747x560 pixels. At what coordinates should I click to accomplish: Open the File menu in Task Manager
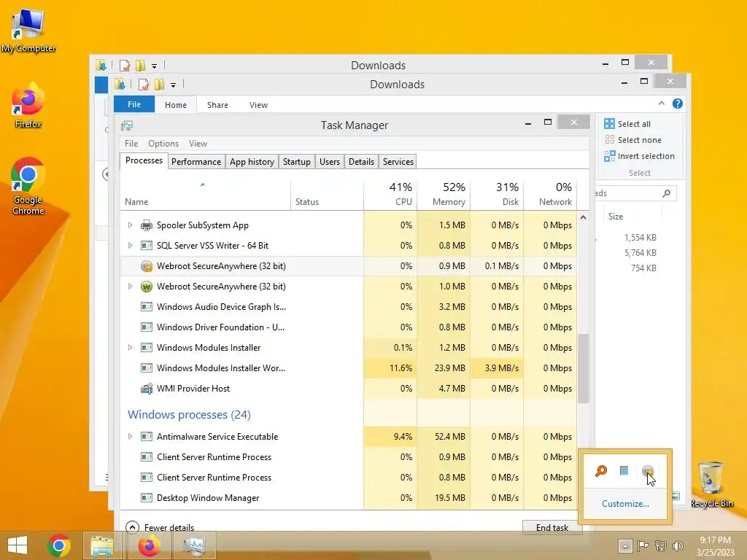pyautogui.click(x=131, y=144)
